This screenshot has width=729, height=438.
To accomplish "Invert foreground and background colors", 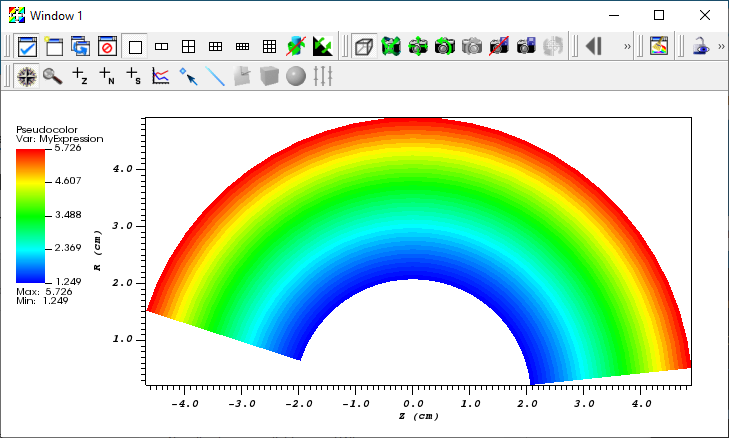I will pyautogui.click(x=323, y=46).
